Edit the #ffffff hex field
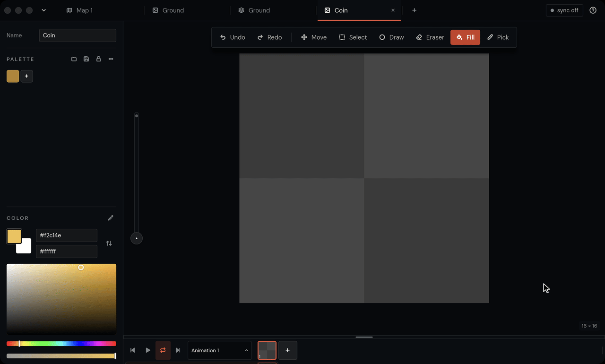Screen dimensions: 605x364 (x=67, y=251)
